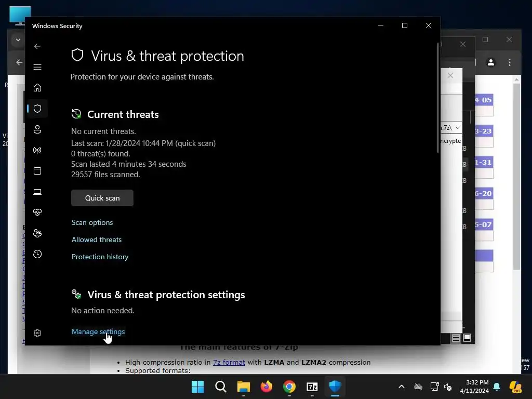Image resolution: width=532 pixels, height=399 pixels.
Task: Go back in Windows Security
Action: point(37,46)
